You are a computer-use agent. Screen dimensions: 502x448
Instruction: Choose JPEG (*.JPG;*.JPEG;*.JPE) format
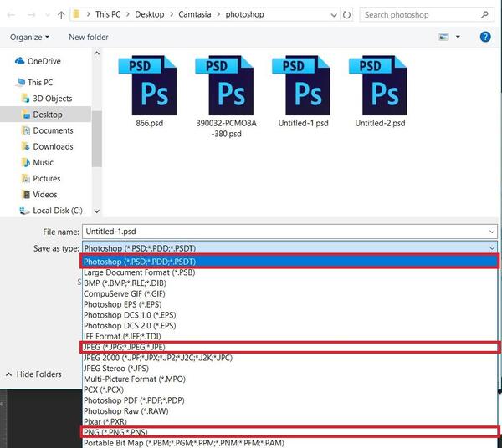coord(289,347)
